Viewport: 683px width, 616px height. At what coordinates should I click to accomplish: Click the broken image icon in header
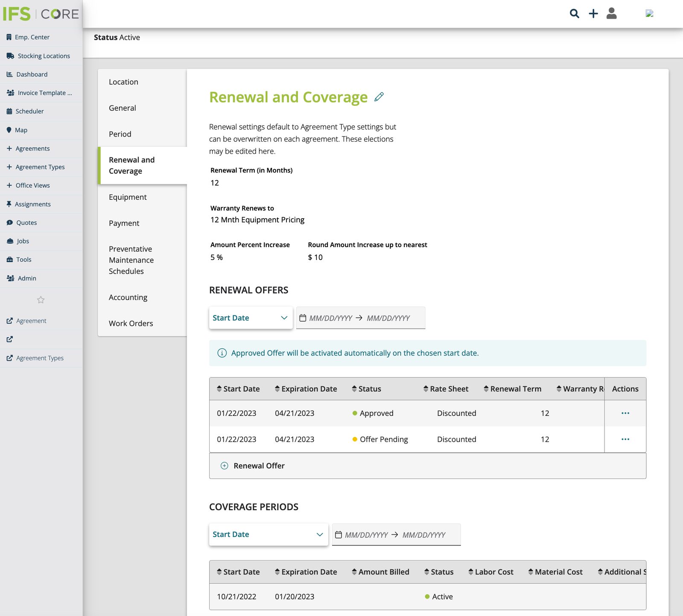(x=650, y=13)
